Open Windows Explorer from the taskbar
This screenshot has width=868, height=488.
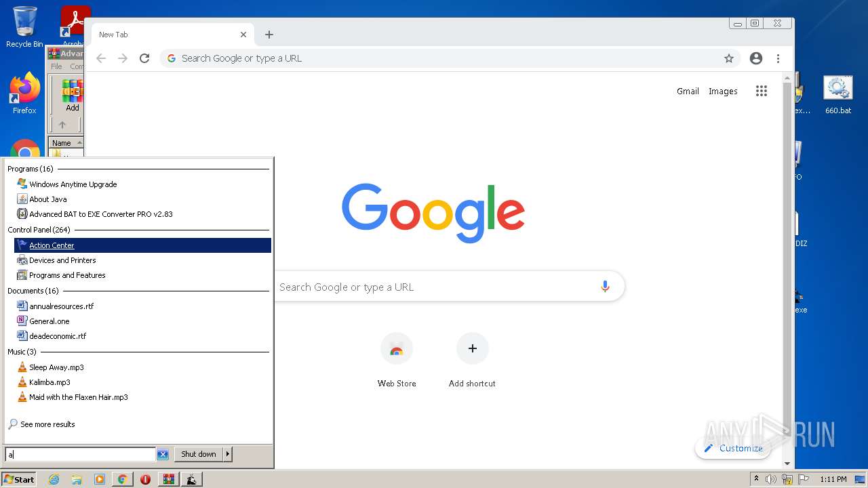pos(77,479)
